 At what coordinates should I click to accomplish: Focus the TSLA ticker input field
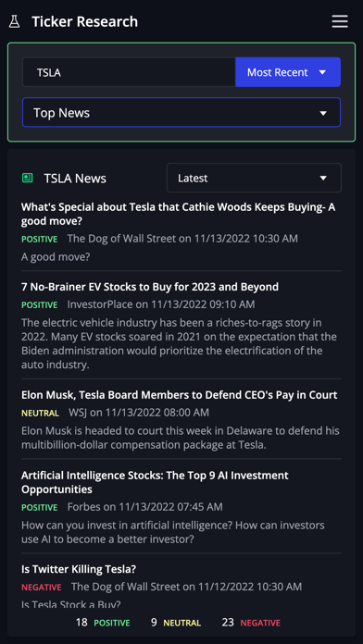click(x=129, y=72)
